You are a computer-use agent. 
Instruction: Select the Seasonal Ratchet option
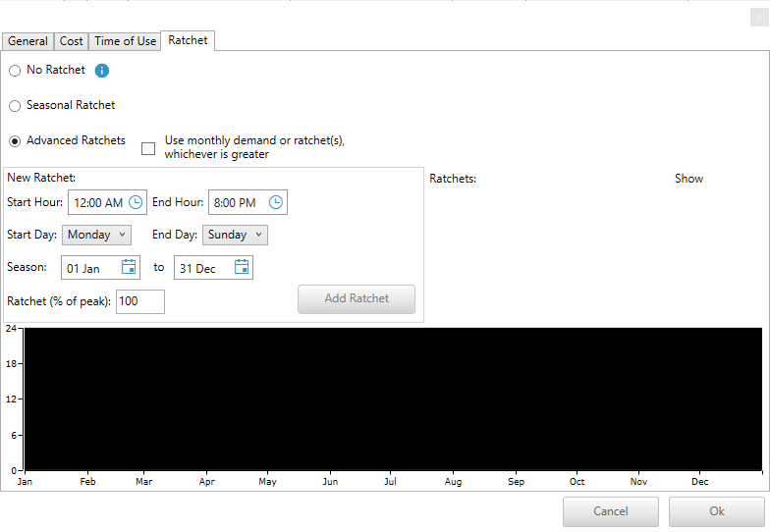15,106
